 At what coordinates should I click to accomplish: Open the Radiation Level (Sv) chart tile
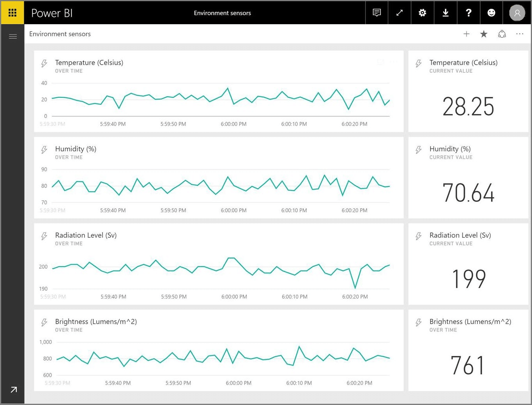218,264
